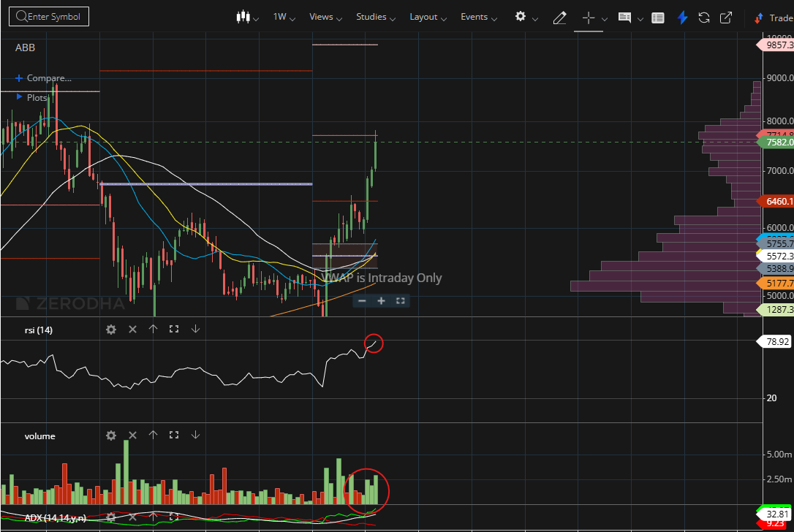Maximize the ADX panel with expand icon
The width and height of the screenshot is (794, 532).
click(174, 517)
